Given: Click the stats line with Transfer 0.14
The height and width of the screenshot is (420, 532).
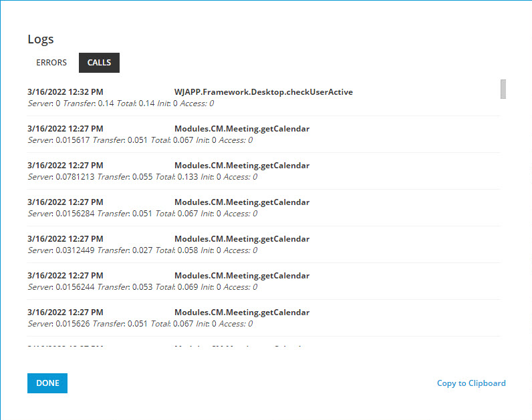Looking at the screenshot, I should tap(121, 103).
